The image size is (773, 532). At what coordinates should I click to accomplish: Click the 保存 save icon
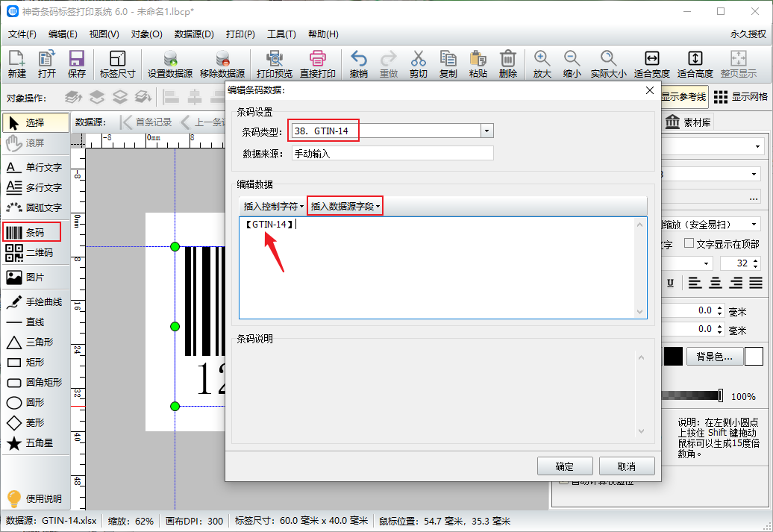pyautogui.click(x=76, y=64)
